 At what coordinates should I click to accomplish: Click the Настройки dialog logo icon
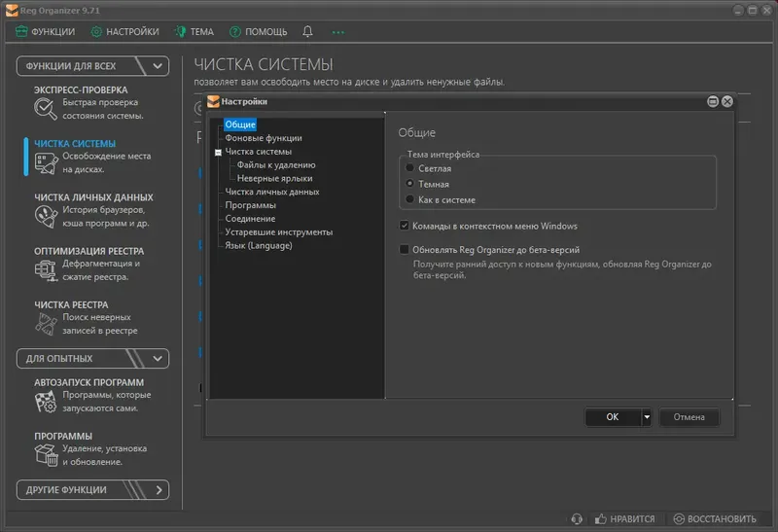coord(213,101)
